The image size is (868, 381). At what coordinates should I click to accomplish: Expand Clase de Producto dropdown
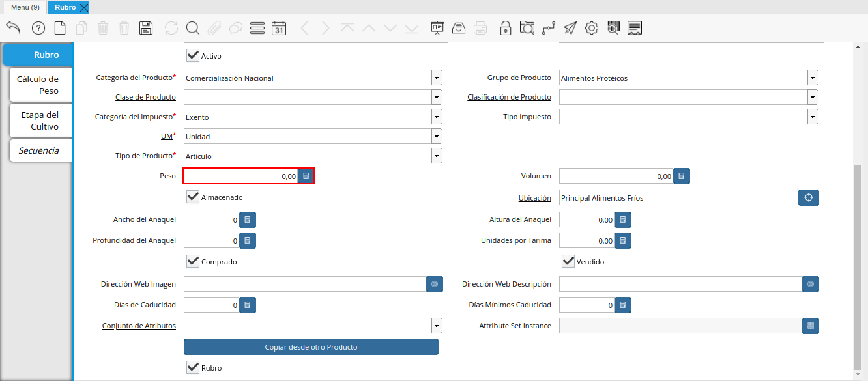click(x=437, y=98)
